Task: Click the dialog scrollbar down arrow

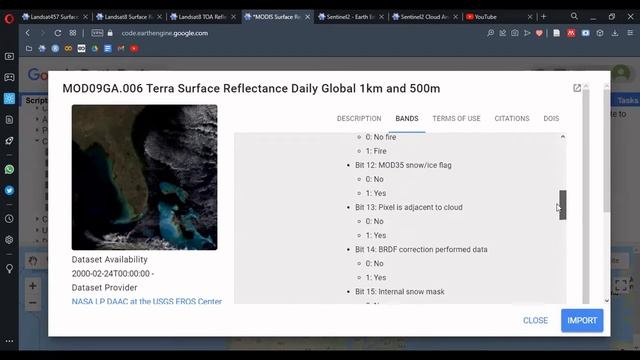Action: (607, 300)
